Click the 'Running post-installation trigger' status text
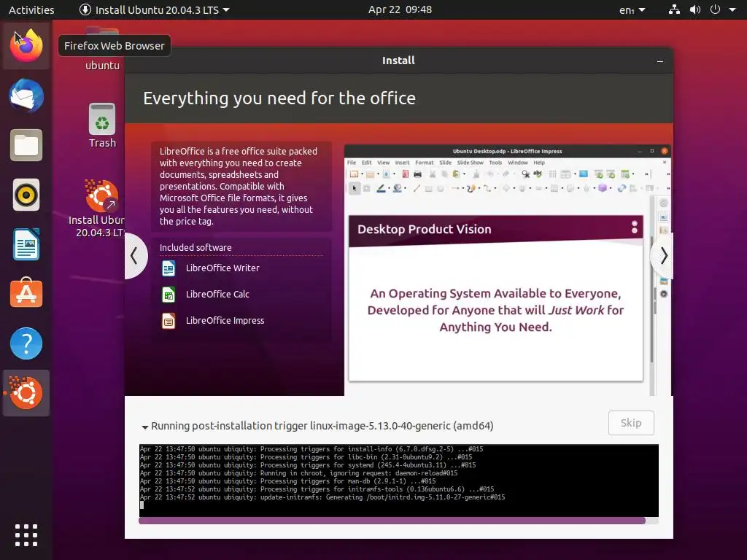 click(322, 426)
